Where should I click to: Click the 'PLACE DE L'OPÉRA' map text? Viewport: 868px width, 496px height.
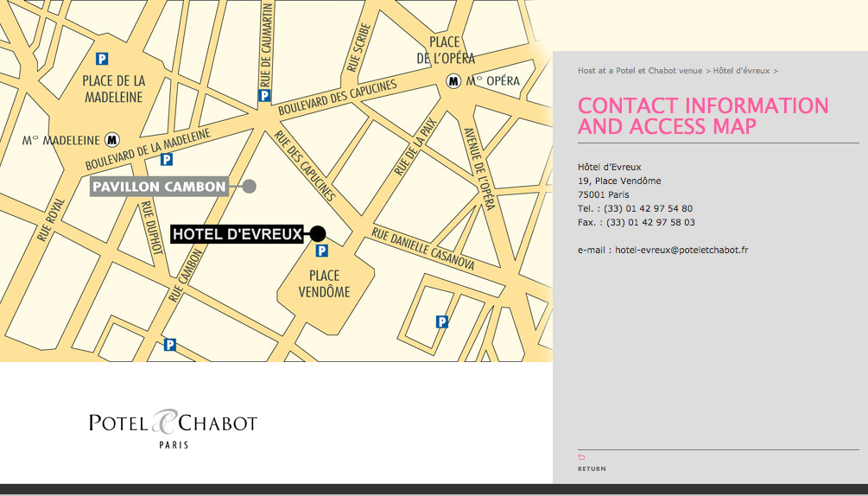[446, 50]
